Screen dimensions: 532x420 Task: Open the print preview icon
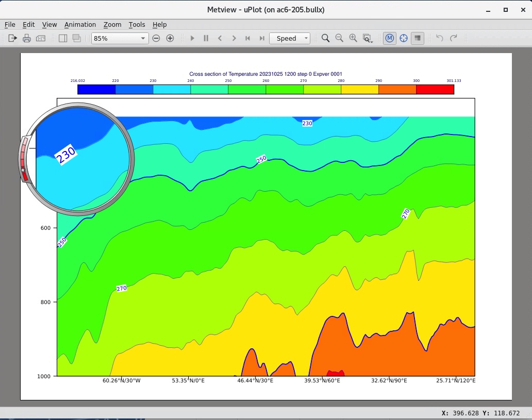point(41,38)
